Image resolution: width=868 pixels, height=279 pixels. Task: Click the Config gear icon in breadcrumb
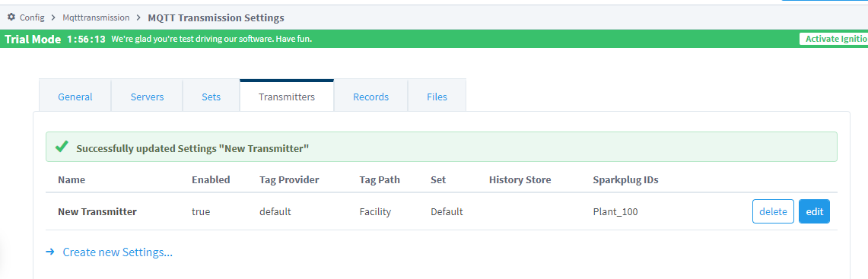click(11, 17)
